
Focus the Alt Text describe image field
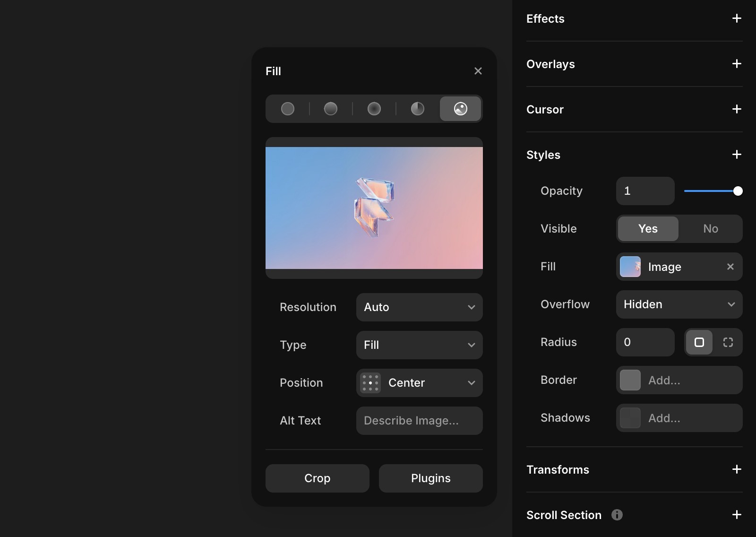(x=420, y=421)
